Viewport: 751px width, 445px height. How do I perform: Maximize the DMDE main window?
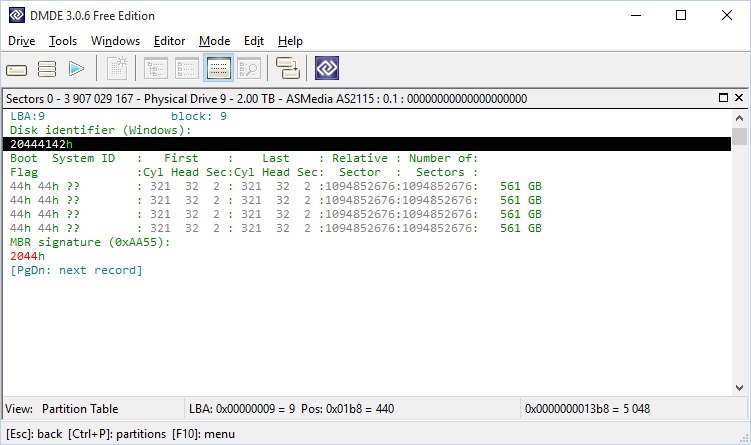click(681, 15)
